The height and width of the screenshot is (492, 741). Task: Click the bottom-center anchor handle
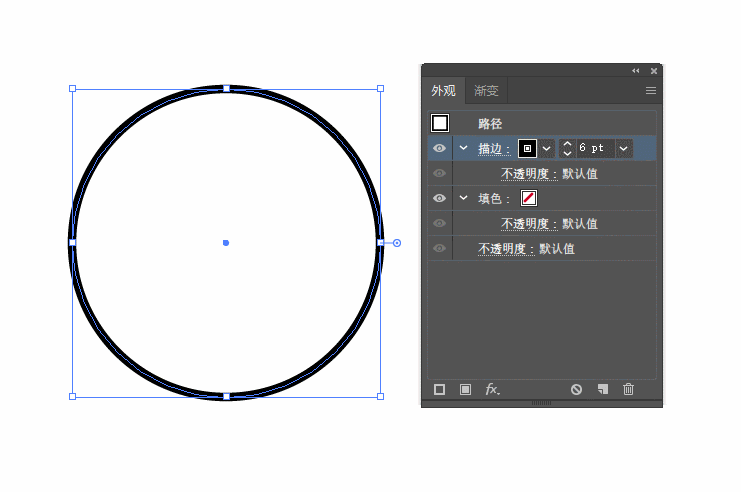pyautogui.click(x=226, y=397)
